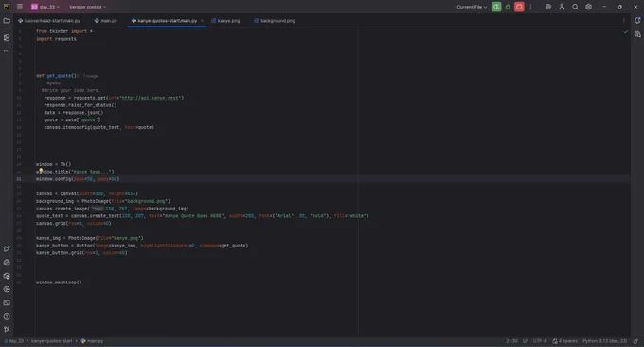This screenshot has height=347, width=644.
Task: Click the canvas.itemconfig line
Action: point(99,127)
